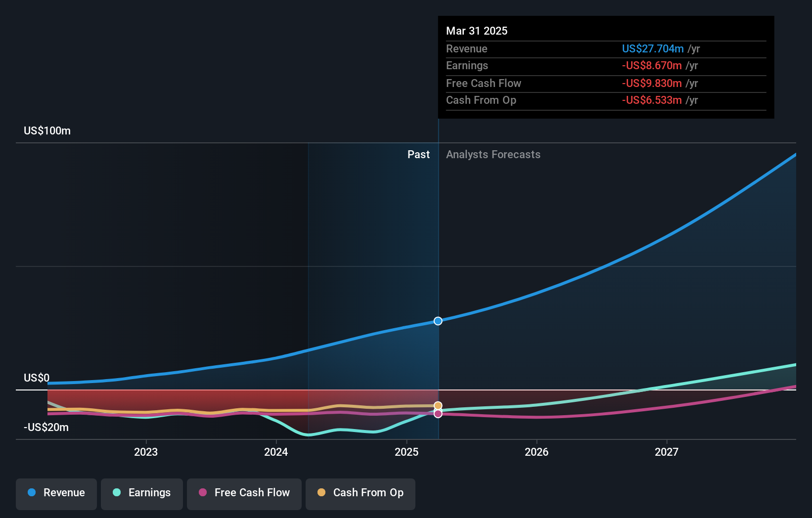Click the 2027 x-axis label
The width and height of the screenshot is (812, 518).
tap(667, 452)
